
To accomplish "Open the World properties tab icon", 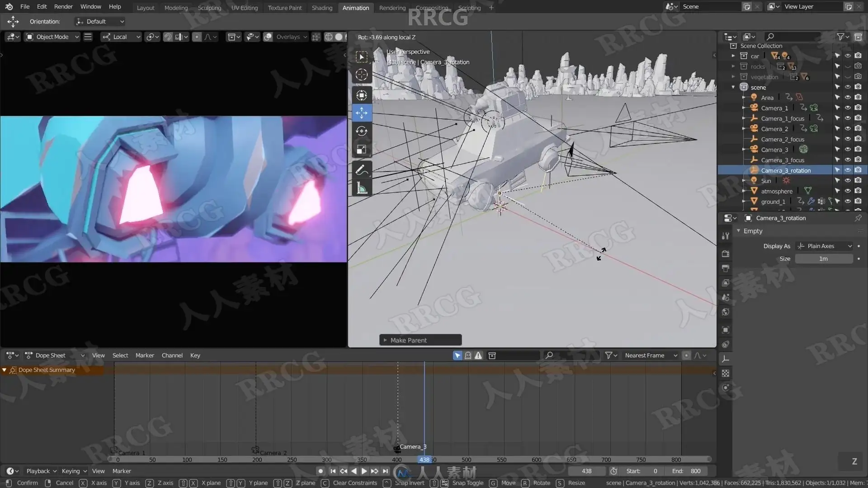I will [726, 312].
